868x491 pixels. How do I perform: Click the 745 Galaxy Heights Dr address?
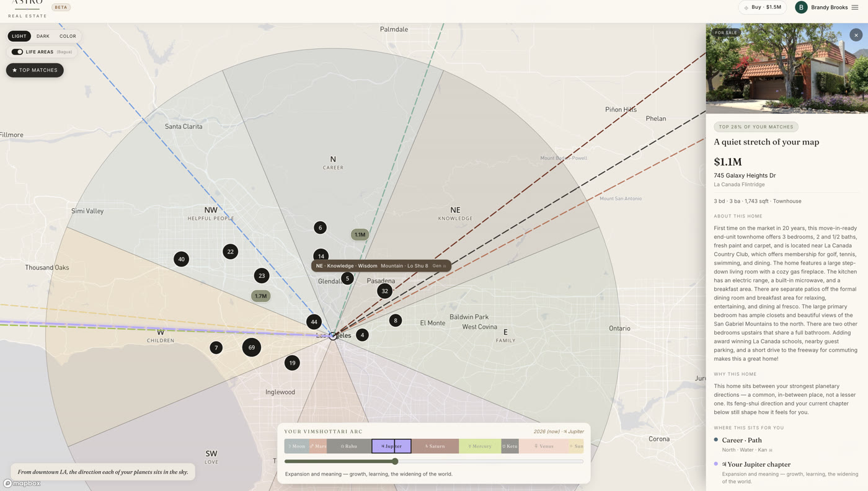tap(745, 175)
